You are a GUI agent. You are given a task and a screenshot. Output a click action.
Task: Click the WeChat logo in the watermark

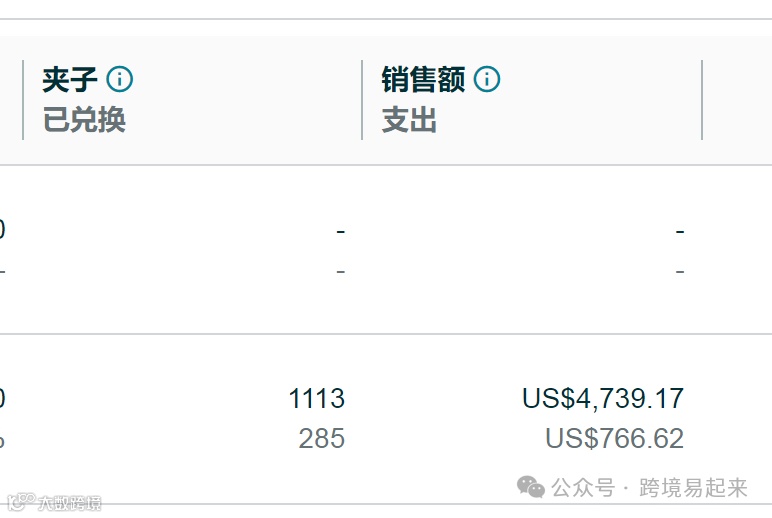click(531, 487)
